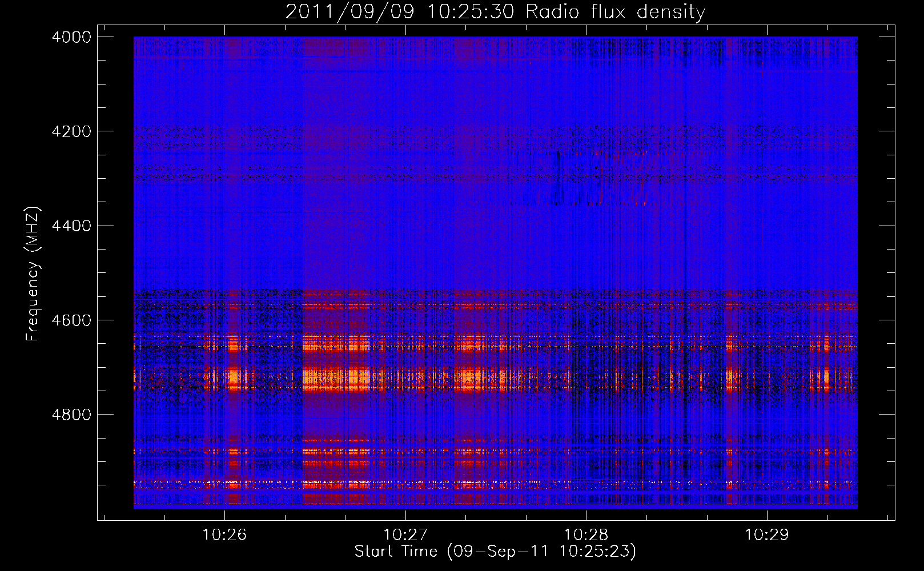Viewport: 924px width, 571px height.
Task: Click the tick mark at 10:27 on the bottom axis
Action: [405, 516]
